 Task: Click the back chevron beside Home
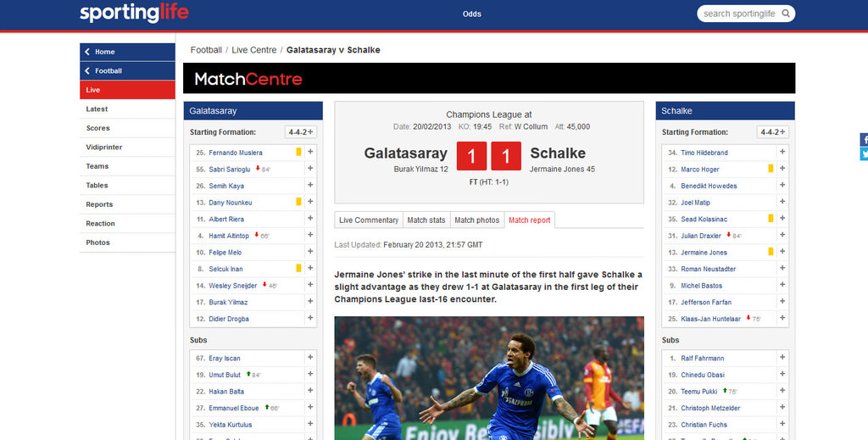point(87,52)
